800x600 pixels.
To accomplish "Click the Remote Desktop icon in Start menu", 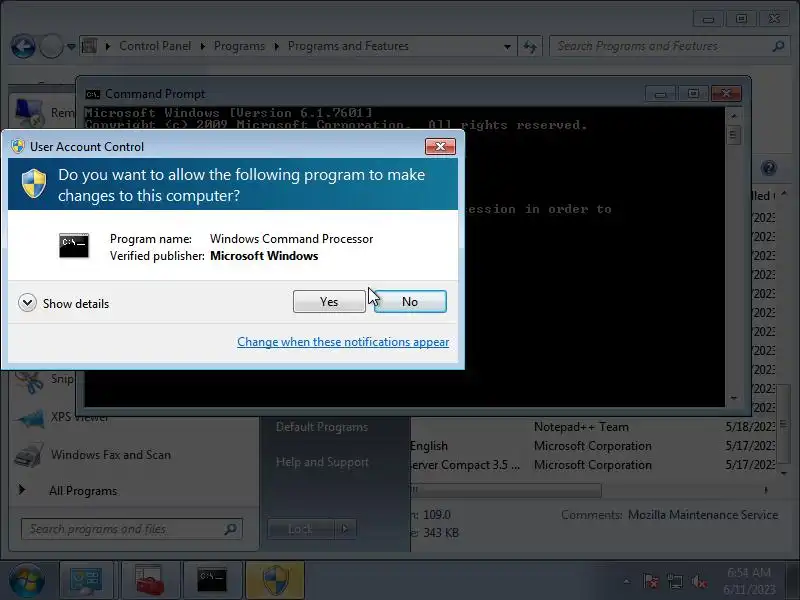I will 28,112.
